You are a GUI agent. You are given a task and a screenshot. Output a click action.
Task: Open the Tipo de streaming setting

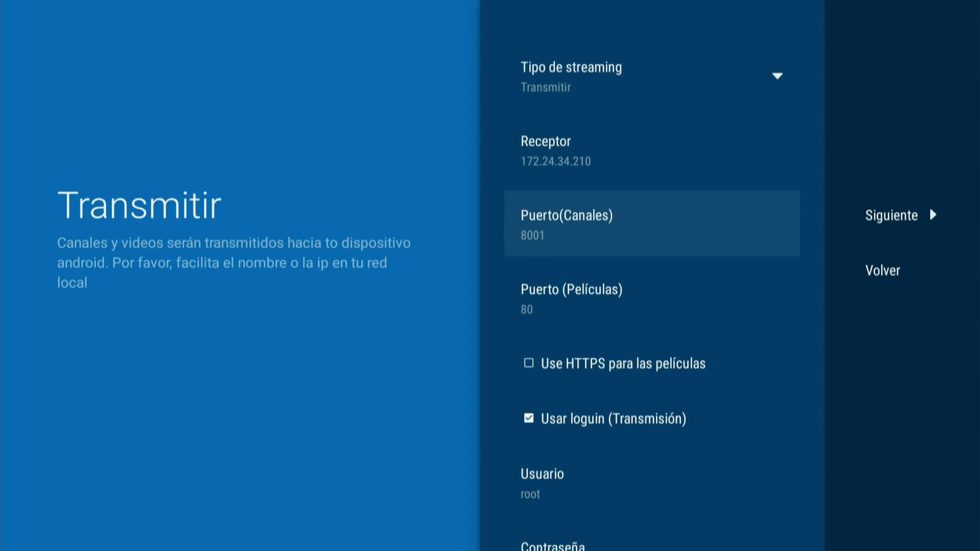tap(571, 67)
